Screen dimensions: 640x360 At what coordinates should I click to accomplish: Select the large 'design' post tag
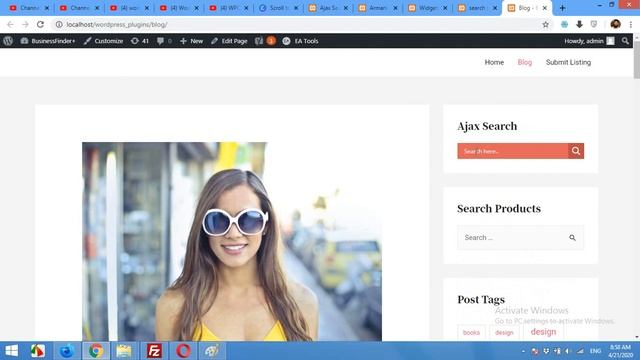(543, 332)
